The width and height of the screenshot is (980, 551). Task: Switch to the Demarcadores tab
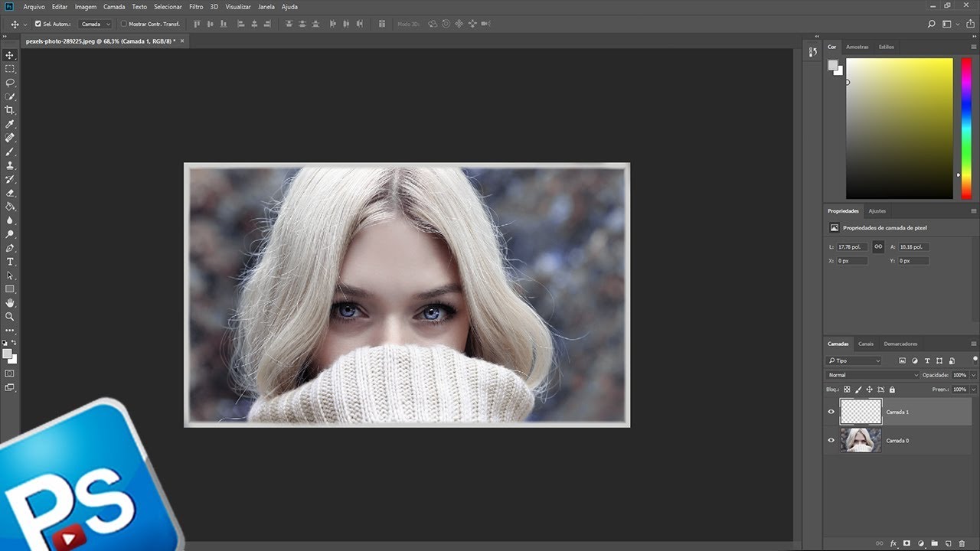click(x=900, y=344)
